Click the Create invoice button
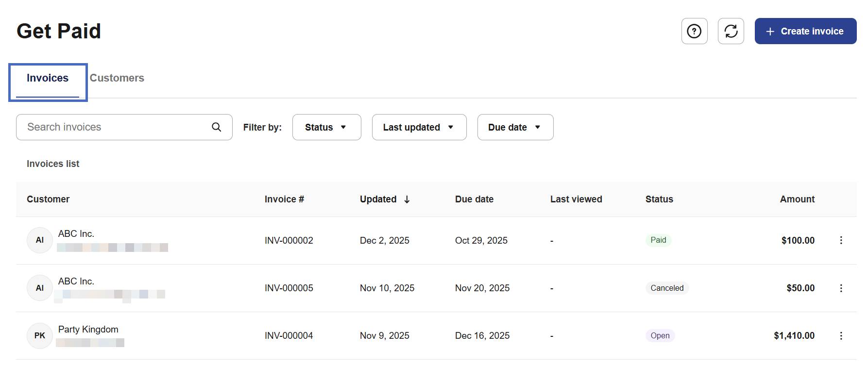Viewport: 868px width, 365px height. pyautogui.click(x=805, y=31)
